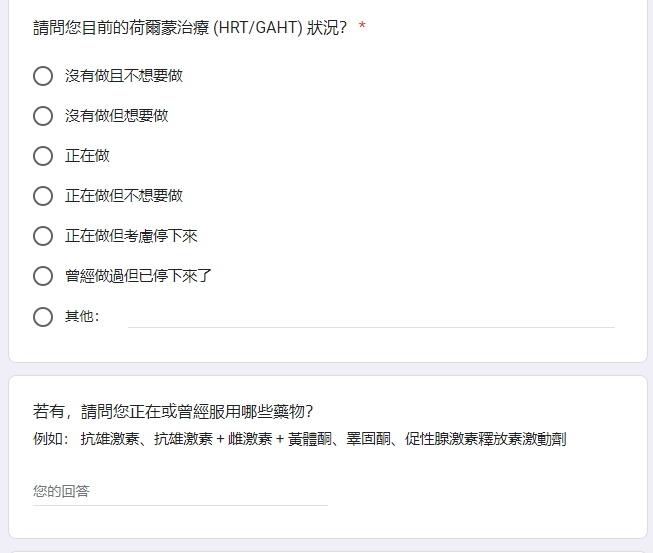Toggle the 其他 radio circle
The height and width of the screenshot is (553, 653).
43,317
